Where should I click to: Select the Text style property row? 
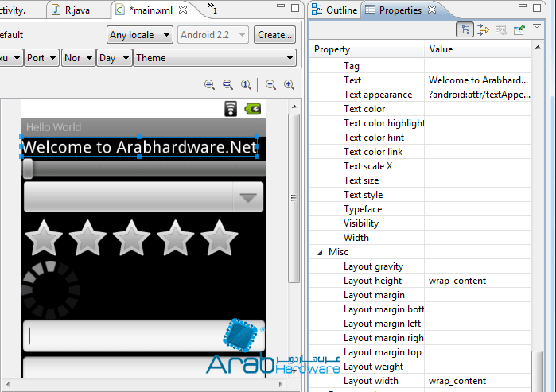tap(420, 195)
